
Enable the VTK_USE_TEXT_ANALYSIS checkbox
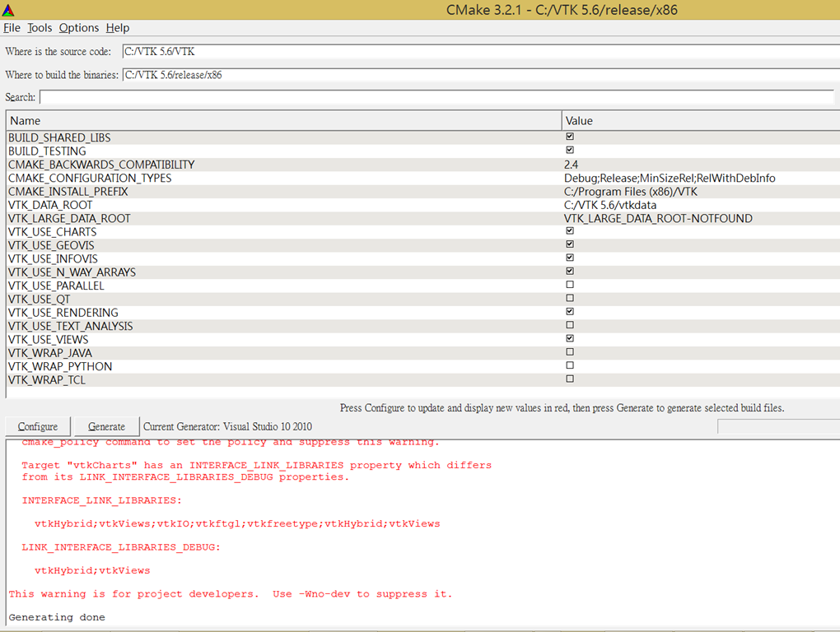point(570,325)
